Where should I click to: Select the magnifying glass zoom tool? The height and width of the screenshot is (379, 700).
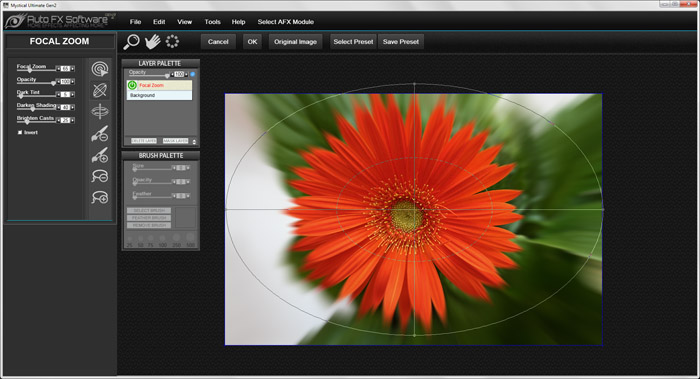tap(131, 42)
